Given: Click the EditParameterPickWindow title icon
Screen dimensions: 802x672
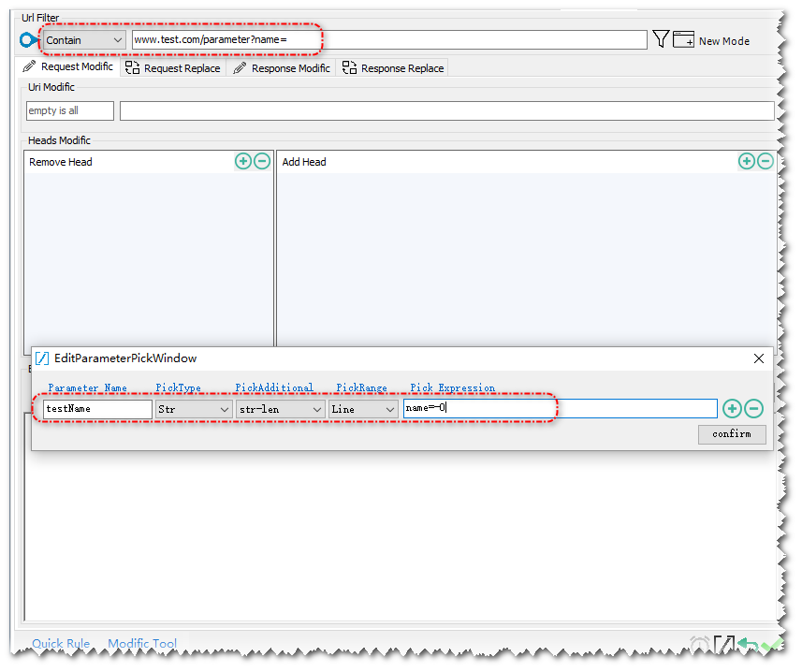Looking at the screenshot, I should [42, 358].
